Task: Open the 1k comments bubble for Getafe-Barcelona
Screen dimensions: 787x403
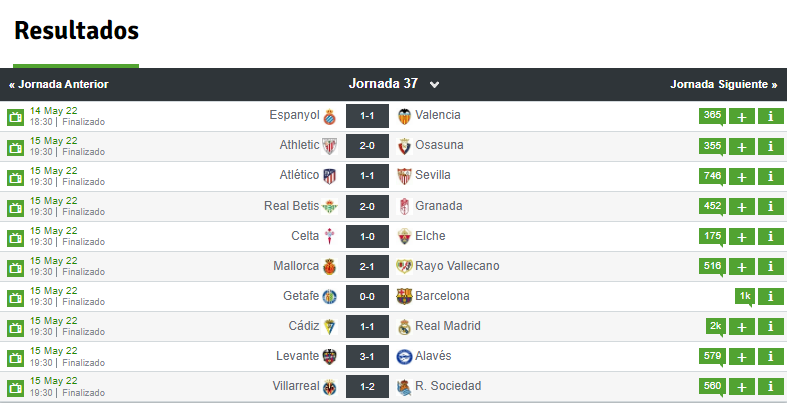Action: [x=745, y=297]
